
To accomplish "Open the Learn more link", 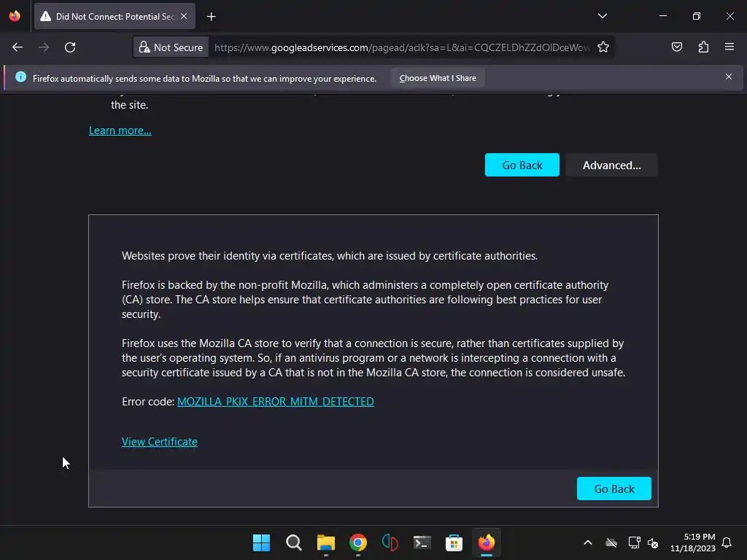I will click(120, 131).
